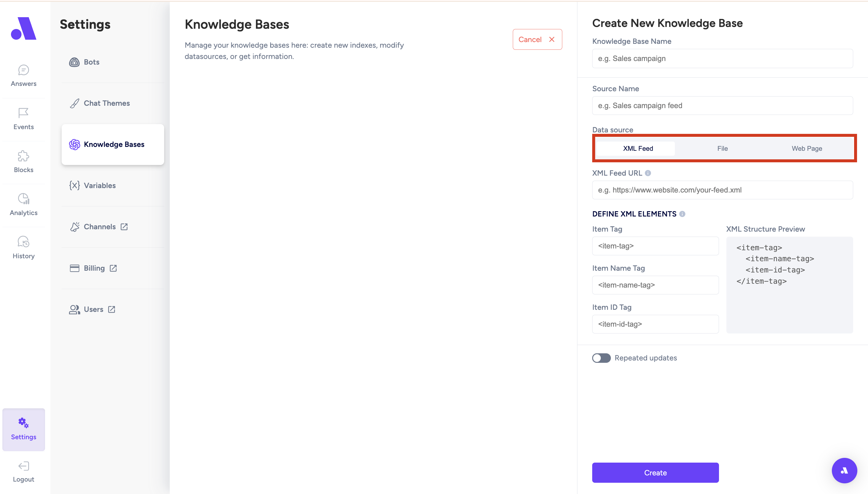Switch data source to Web Page
Viewport: 868px width, 494px height.
click(807, 148)
